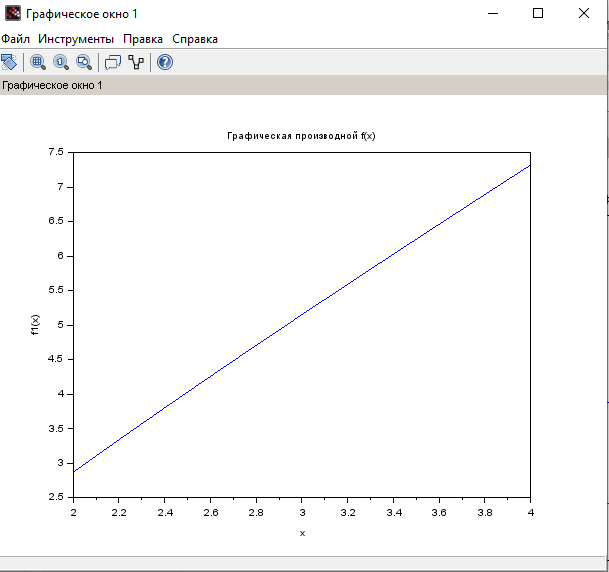Click the y-axis tick label 7
This screenshot has width=609, height=572.
(x=60, y=187)
